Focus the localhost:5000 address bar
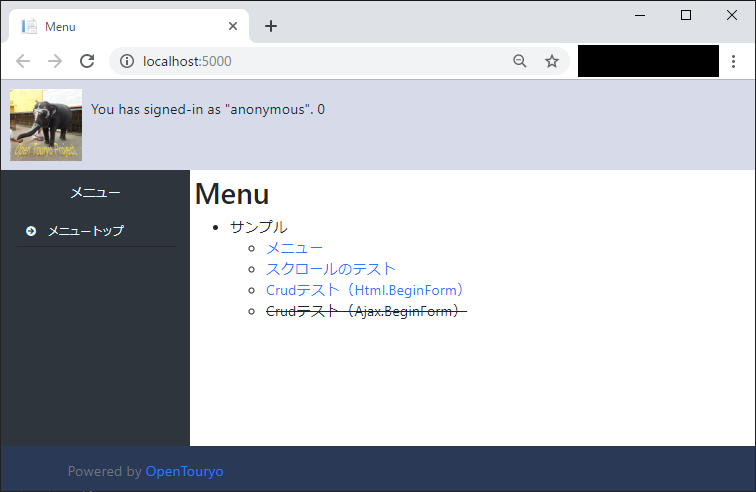Screen dimensions: 756x492 (320, 61)
